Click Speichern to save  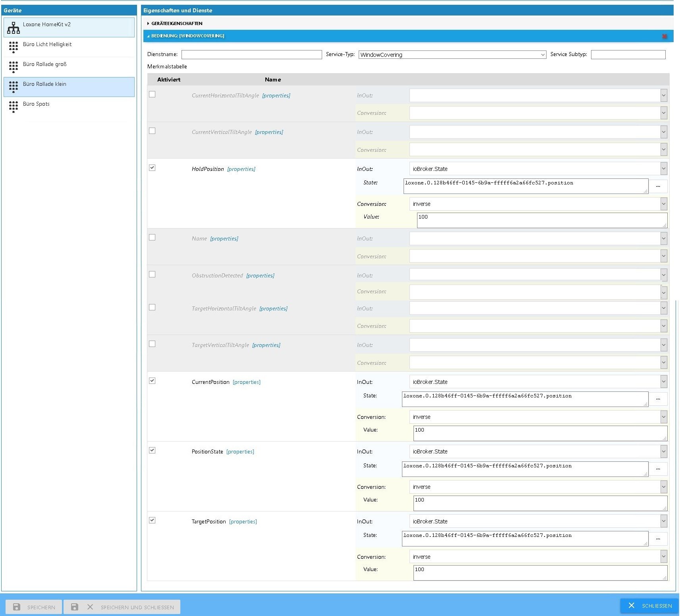(x=34, y=607)
